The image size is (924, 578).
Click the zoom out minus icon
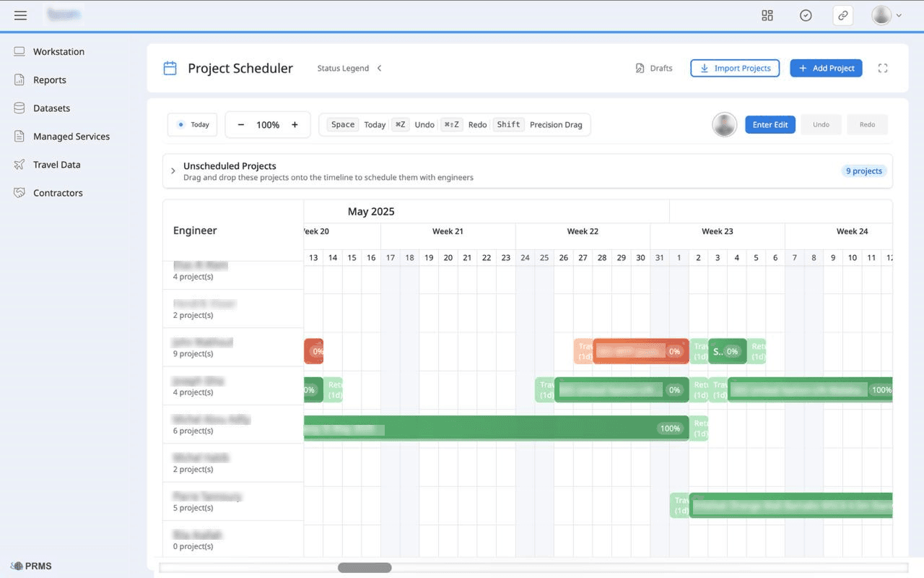(x=240, y=125)
